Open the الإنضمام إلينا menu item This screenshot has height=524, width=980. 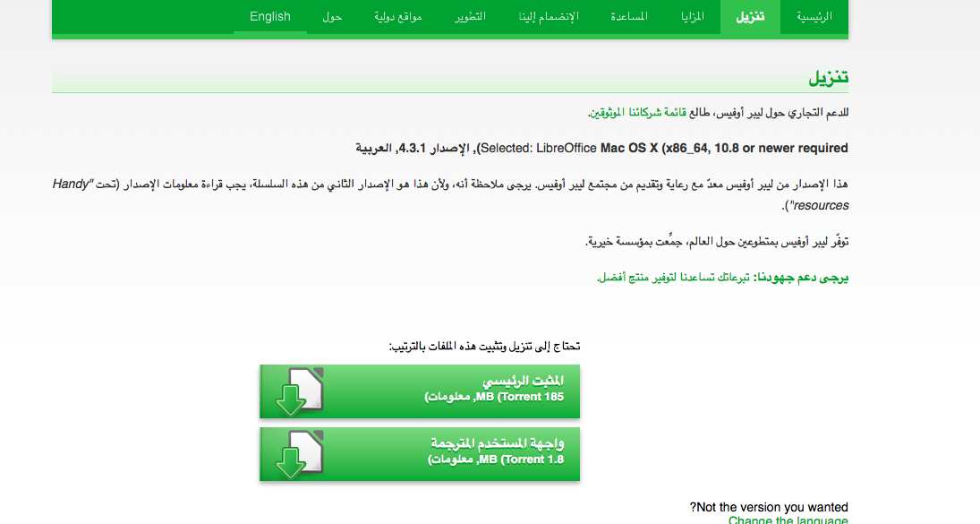549,17
